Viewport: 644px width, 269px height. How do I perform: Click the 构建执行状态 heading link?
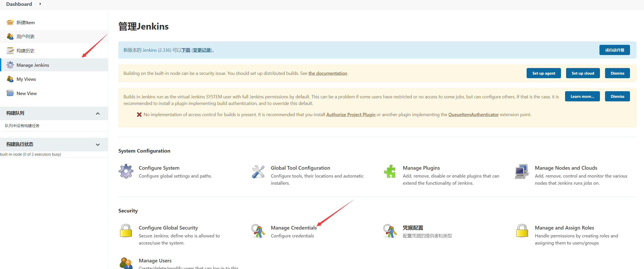pos(20,144)
